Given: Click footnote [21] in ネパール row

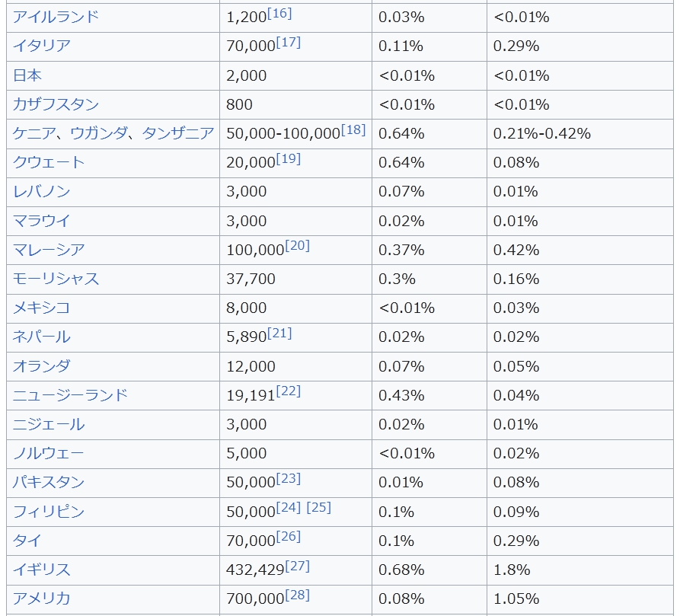Looking at the screenshot, I should pos(279,334).
